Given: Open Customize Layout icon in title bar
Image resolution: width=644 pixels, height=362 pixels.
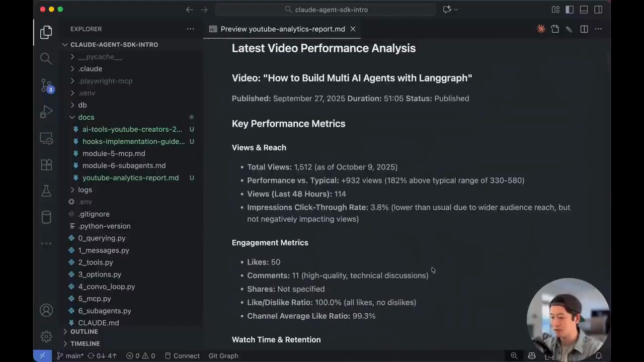Looking at the screenshot, I should pyautogui.click(x=555, y=10).
